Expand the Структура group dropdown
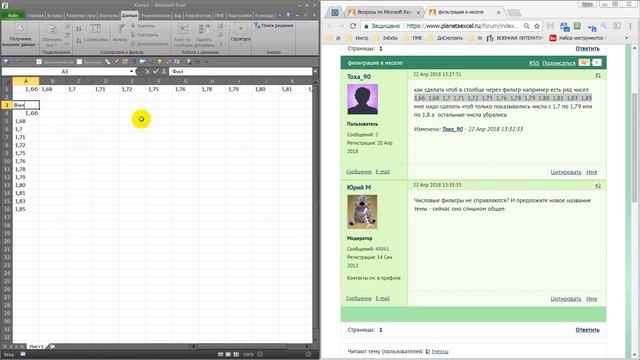This screenshot has height=360, width=640. (240, 33)
